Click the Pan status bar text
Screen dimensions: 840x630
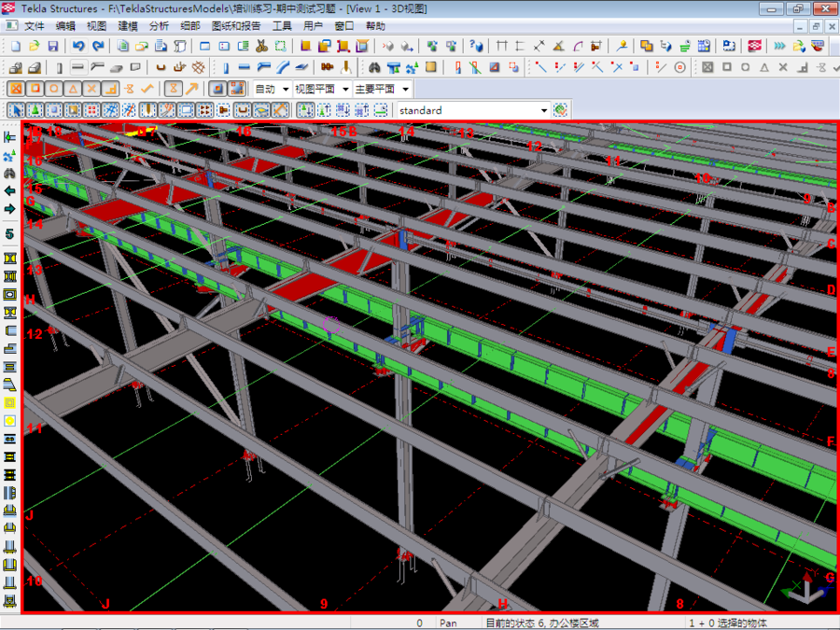[448, 623]
